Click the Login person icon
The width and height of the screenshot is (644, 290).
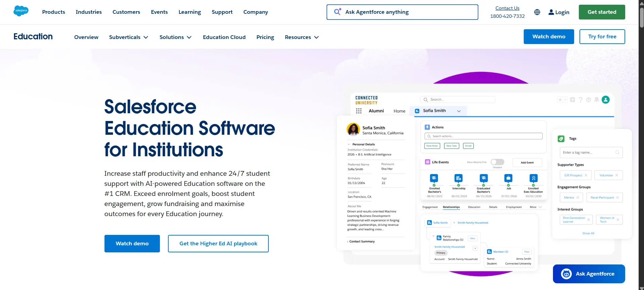[551, 12]
